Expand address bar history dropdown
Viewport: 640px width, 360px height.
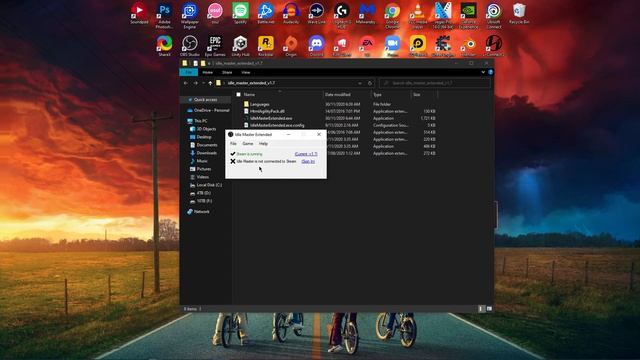point(360,83)
